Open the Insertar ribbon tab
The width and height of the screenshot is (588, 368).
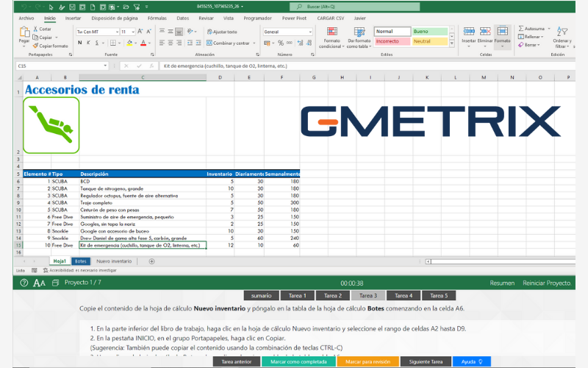(73, 18)
